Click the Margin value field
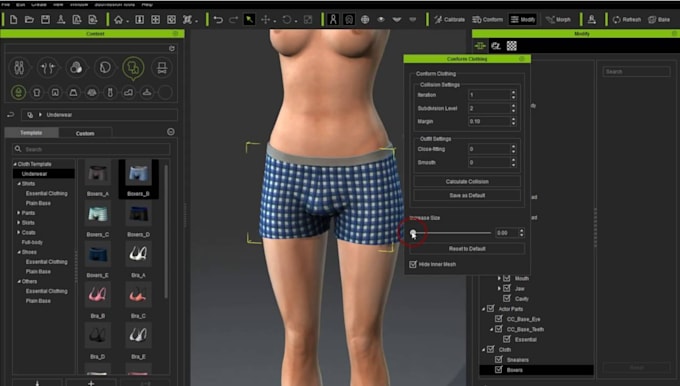Screen dimensions: 680x386 [489, 121]
